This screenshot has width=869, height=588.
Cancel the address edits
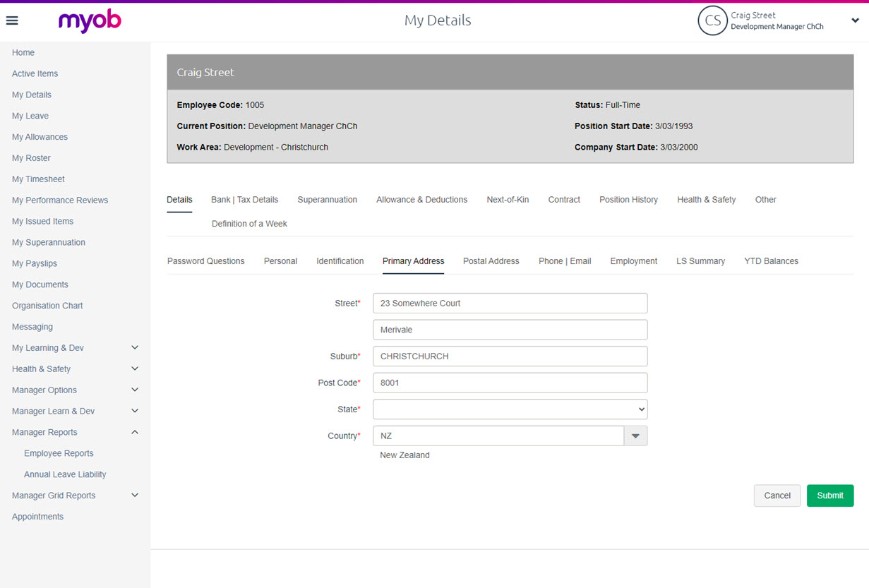[777, 496]
